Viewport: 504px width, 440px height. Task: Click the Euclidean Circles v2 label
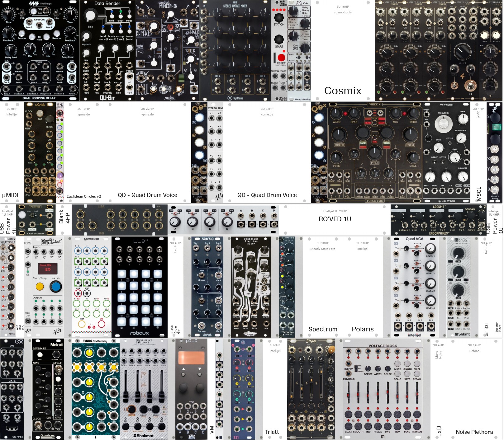[83, 196]
